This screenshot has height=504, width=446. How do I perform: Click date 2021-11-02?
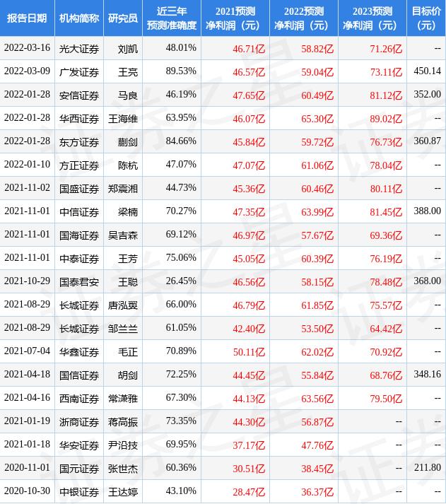[x=28, y=188]
